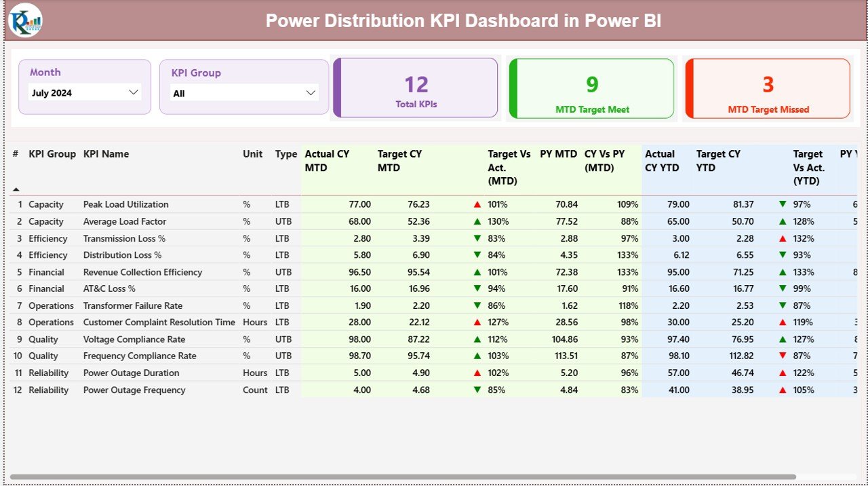868x486 pixels.
Task: Click the 3 MTD Target Missed card
Action: [767, 89]
